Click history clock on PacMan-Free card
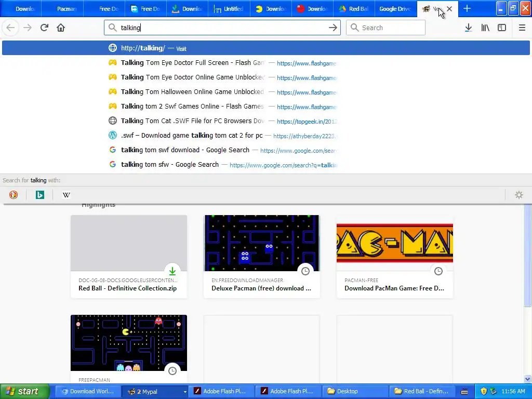This screenshot has height=399, width=532. click(x=438, y=271)
